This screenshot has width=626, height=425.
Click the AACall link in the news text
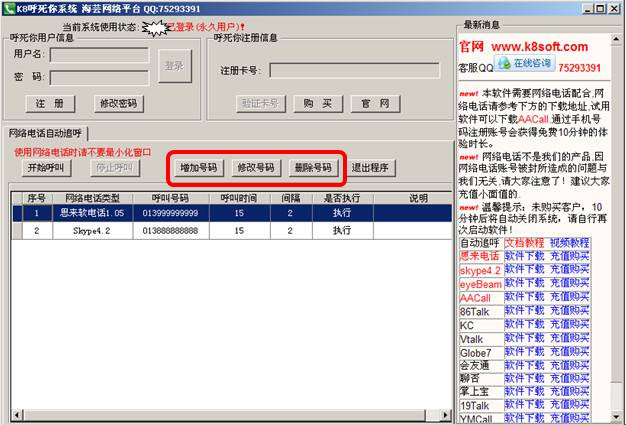coord(533,119)
